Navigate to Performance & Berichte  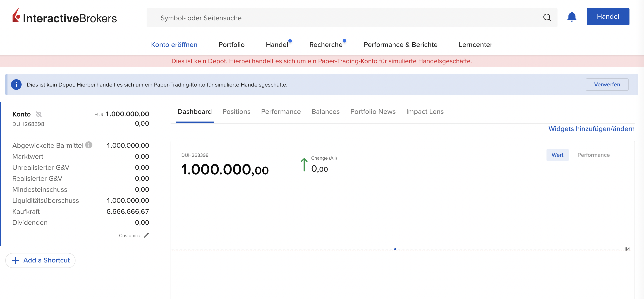tap(401, 44)
